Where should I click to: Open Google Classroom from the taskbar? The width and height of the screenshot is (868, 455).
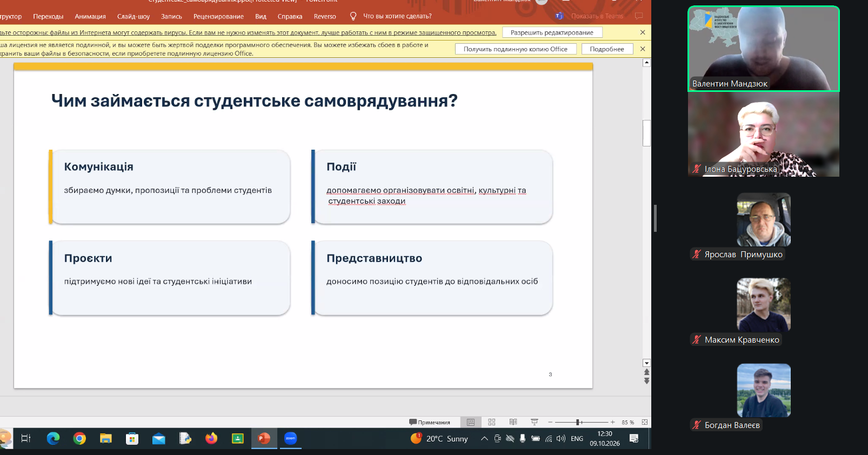[x=238, y=438]
